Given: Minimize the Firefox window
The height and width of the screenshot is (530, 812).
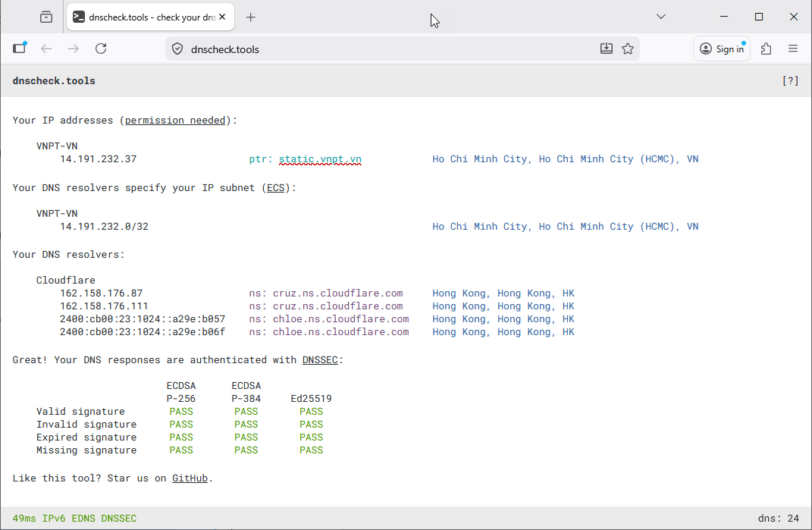Looking at the screenshot, I should pos(724,17).
